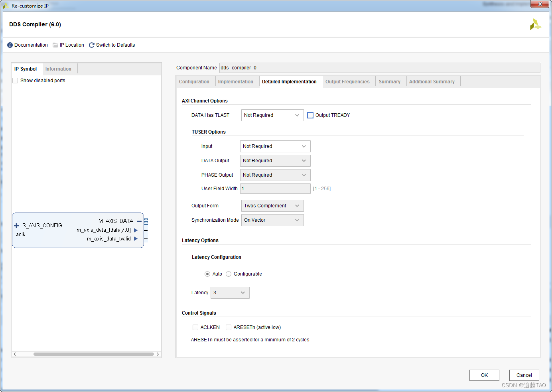Open the IP Location link
Screen dimensions: 552x392
(72, 45)
